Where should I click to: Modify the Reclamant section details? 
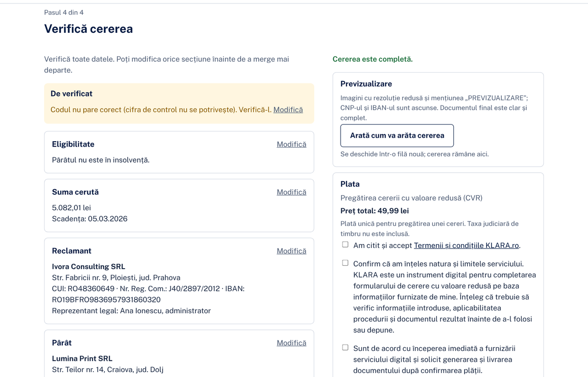click(x=292, y=251)
